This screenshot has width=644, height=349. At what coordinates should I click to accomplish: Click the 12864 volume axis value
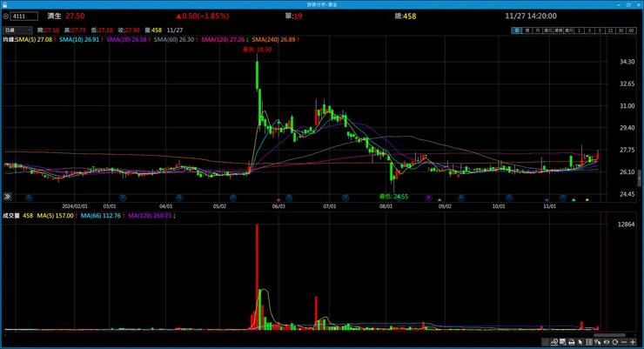pos(626,225)
